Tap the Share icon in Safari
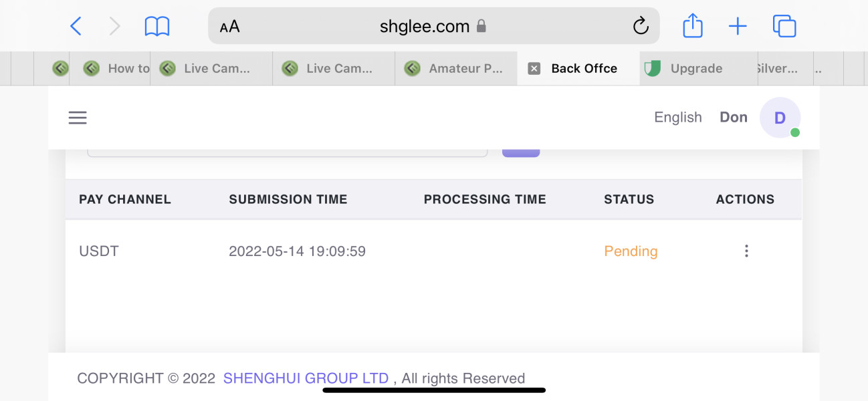The height and width of the screenshot is (401, 868). [693, 27]
